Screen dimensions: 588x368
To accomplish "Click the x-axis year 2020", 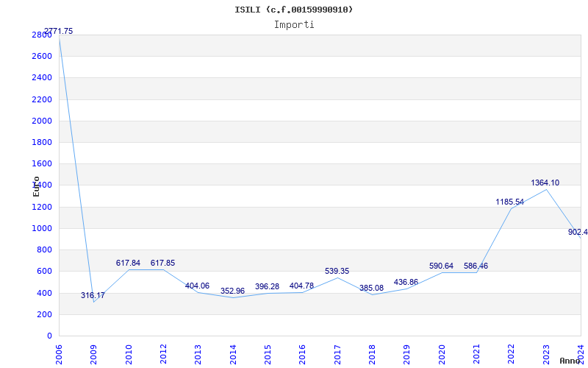I will [x=442, y=354].
